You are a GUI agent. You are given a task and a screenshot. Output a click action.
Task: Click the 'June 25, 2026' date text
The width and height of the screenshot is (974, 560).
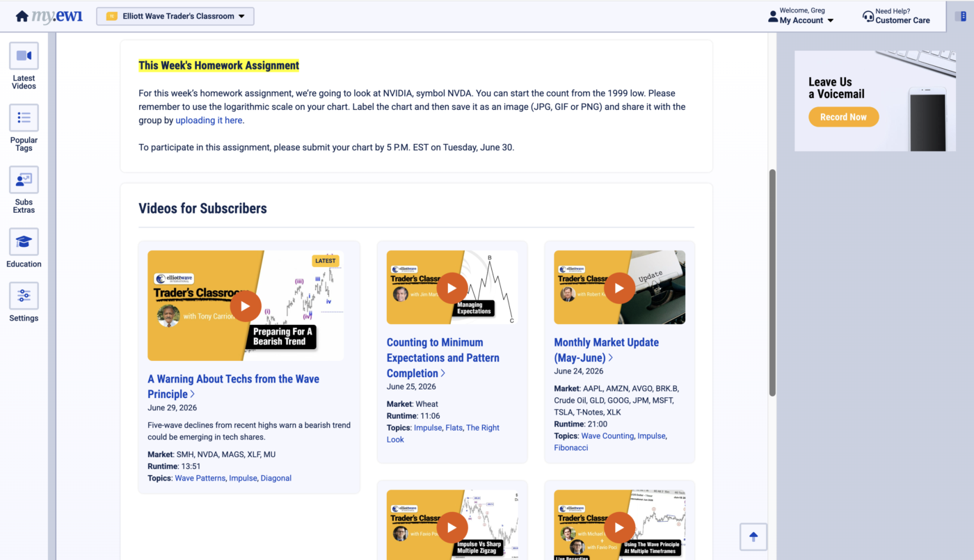(411, 387)
